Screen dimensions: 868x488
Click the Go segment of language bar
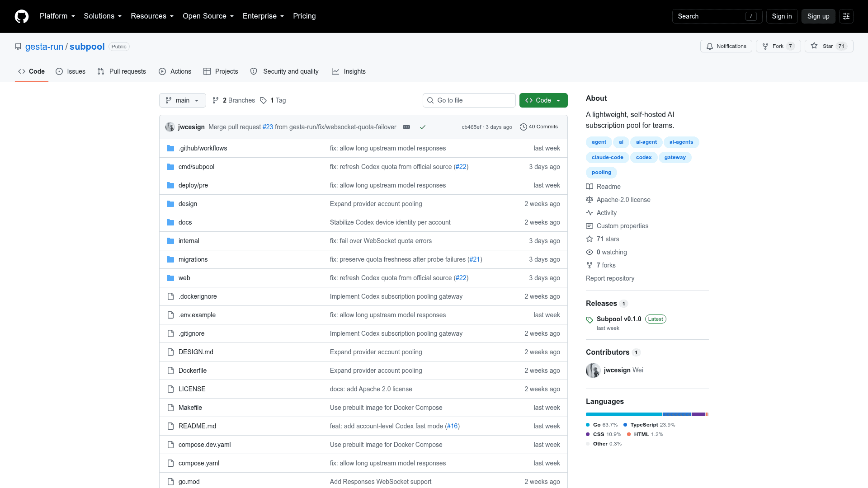tap(624, 414)
